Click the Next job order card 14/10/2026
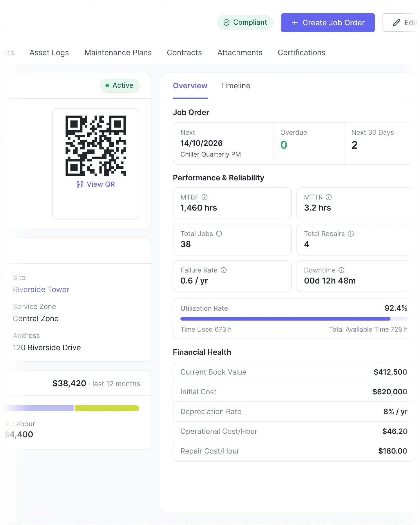The height and width of the screenshot is (525, 420). pyautogui.click(x=223, y=143)
